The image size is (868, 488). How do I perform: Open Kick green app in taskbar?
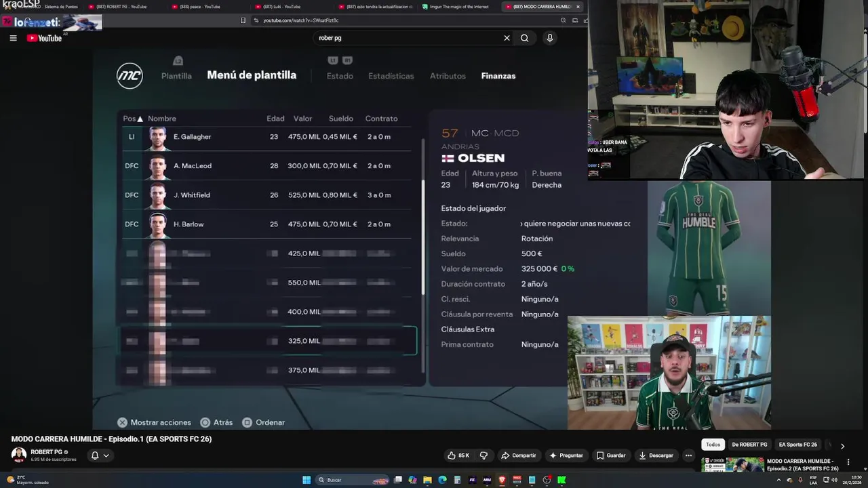pos(561,480)
